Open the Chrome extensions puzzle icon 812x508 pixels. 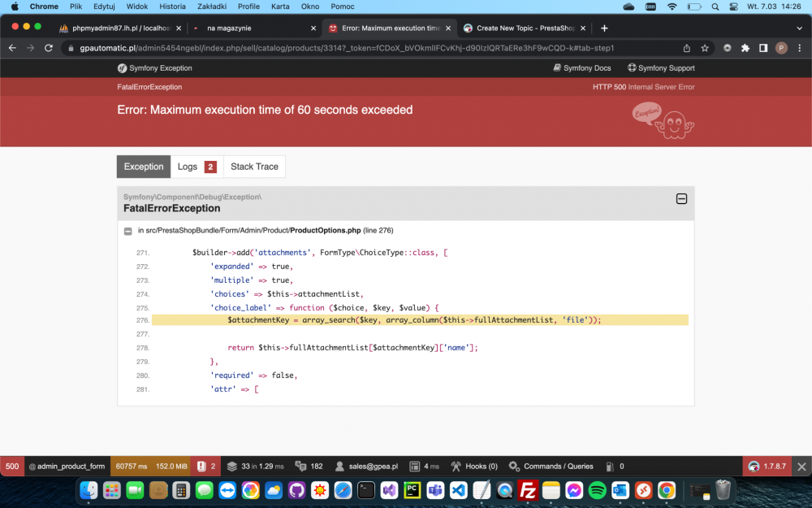click(x=745, y=48)
